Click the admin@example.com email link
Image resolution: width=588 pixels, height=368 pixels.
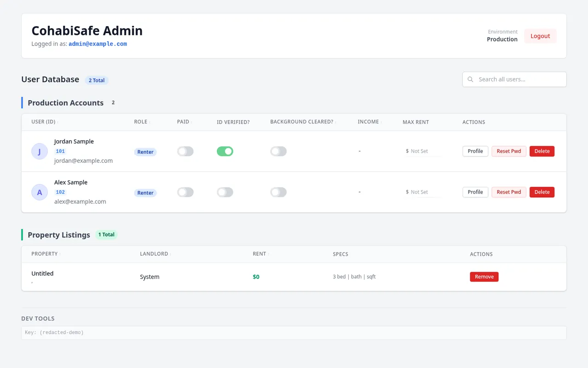coord(98,44)
